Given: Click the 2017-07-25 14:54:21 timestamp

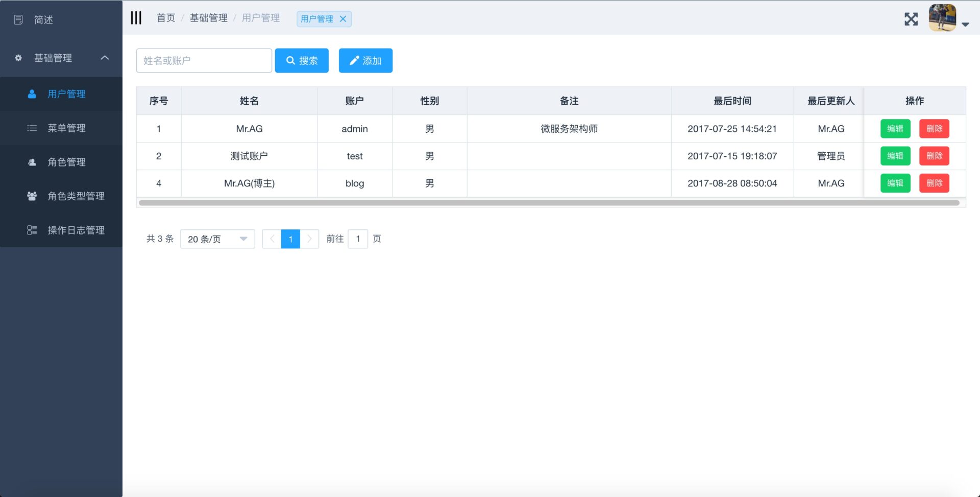Looking at the screenshot, I should (x=732, y=129).
